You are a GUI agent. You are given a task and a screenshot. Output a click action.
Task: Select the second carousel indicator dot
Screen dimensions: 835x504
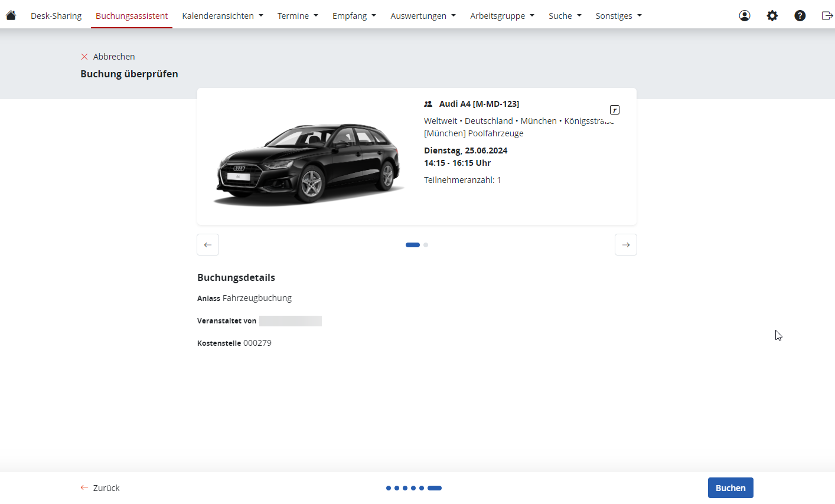pyautogui.click(x=426, y=245)
